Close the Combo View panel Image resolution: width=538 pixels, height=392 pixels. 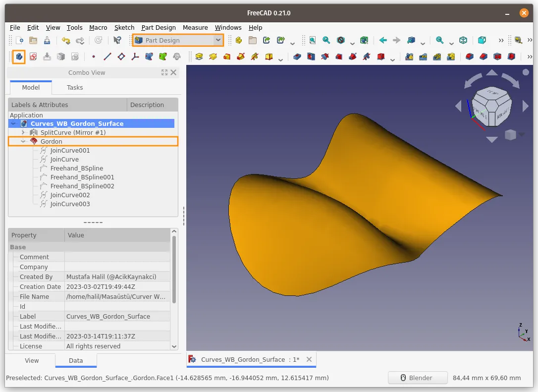tap(173, 72)
